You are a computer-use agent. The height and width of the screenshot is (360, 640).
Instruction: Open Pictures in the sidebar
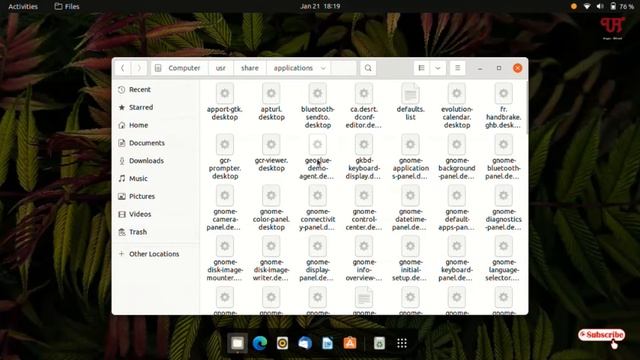coord(156,196)
